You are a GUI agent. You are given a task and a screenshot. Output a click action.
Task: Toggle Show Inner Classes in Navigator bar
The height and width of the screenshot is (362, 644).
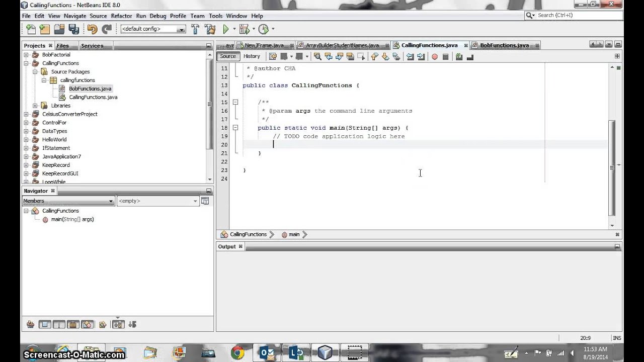pos(87,325)
